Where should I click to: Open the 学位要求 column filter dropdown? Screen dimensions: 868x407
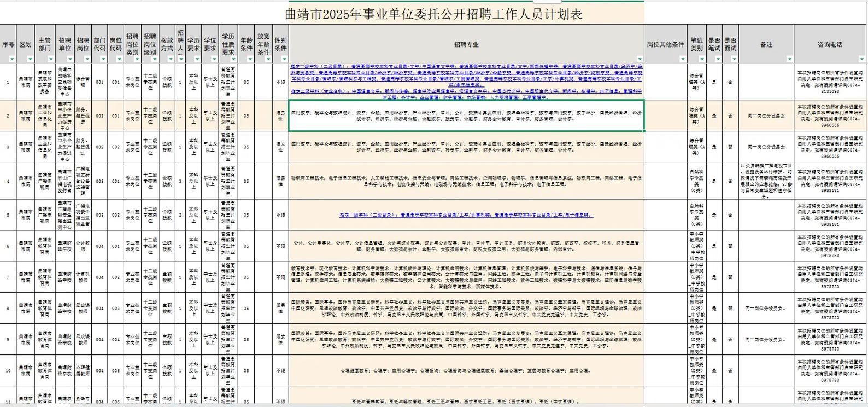pyautogui.click(x=215, y=59)
